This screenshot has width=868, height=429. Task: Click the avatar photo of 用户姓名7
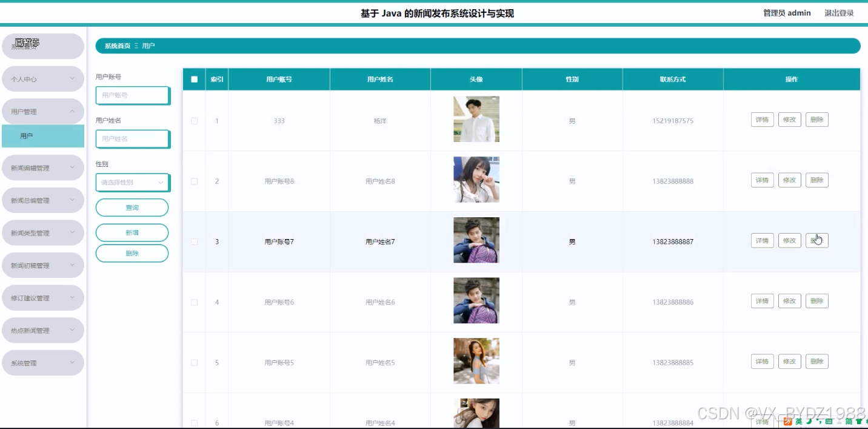pyautogui.click(x=476, y=240)
